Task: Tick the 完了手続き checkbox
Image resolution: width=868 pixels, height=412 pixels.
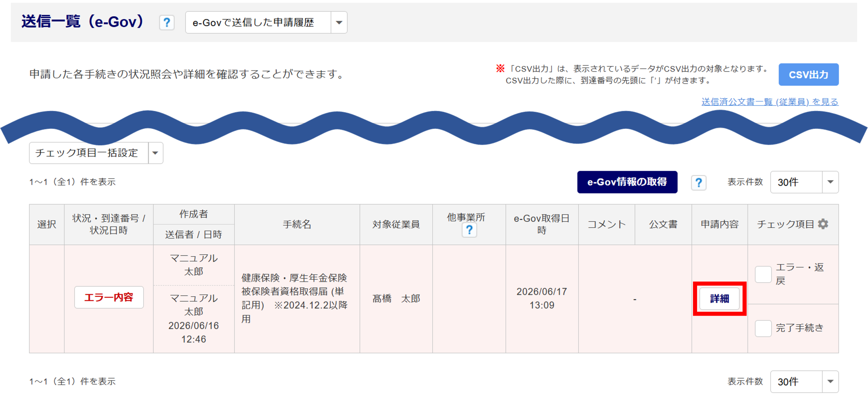Action: click(763, 328)
